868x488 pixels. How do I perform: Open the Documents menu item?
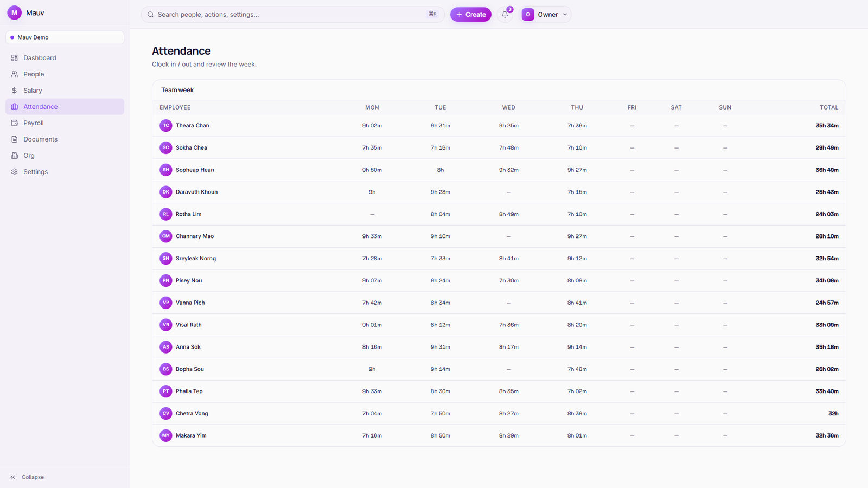pos(65,139)
